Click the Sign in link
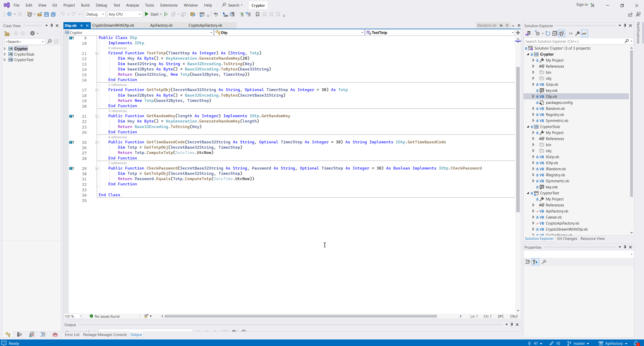This screenshot has height=346, width=644. pos(582,5)
